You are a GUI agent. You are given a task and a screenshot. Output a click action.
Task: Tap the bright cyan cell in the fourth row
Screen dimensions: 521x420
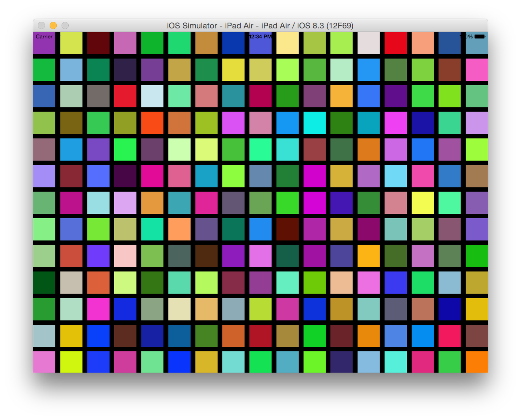[315, 123]
